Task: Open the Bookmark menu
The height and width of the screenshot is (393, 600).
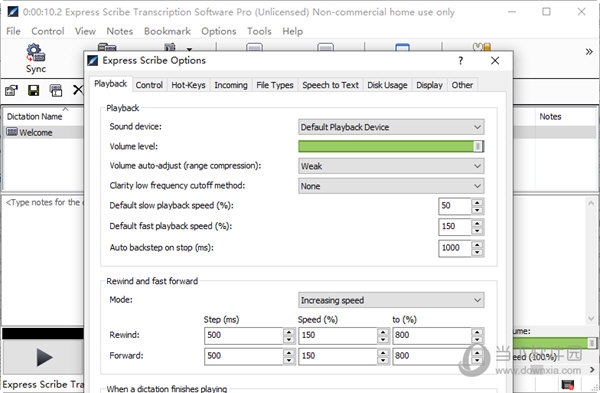Action: pyautogui.click(x=167, y=31)
